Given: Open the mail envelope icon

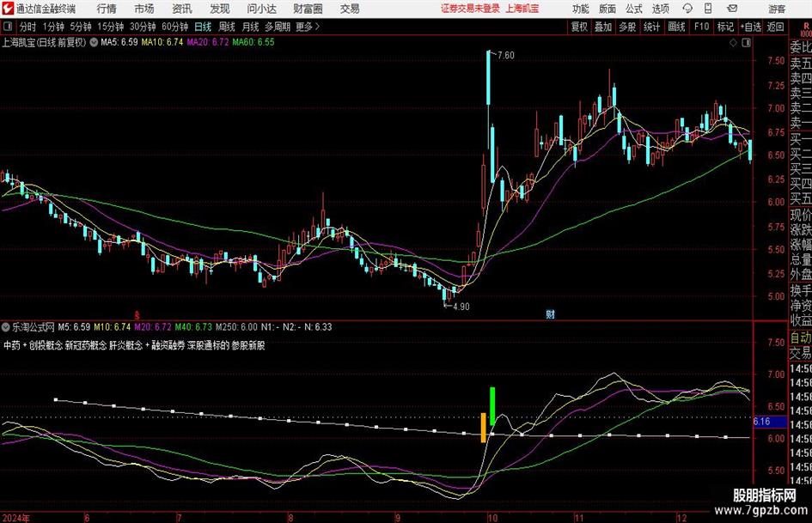Looking at the screenshot, I should pos(732,9).
